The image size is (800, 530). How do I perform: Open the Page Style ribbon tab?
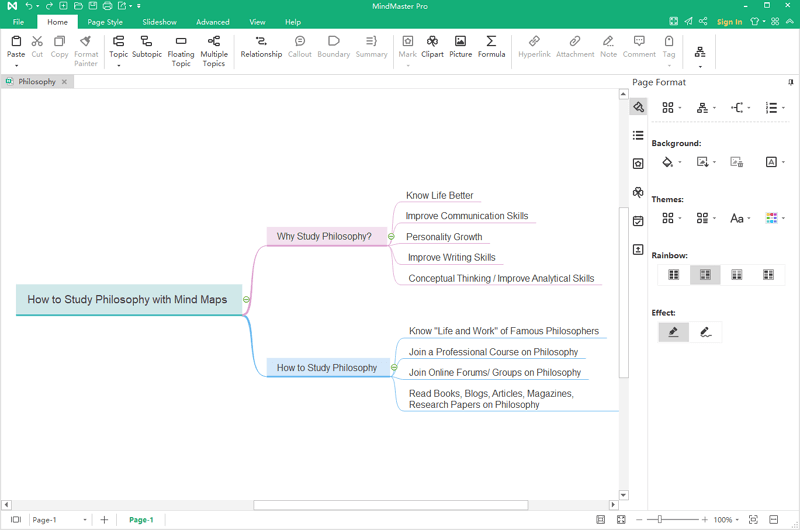pos(105,22)
